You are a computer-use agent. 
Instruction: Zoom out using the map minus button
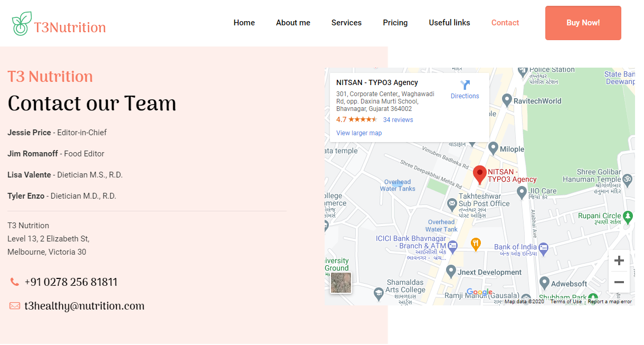click(x=619, y=282)
